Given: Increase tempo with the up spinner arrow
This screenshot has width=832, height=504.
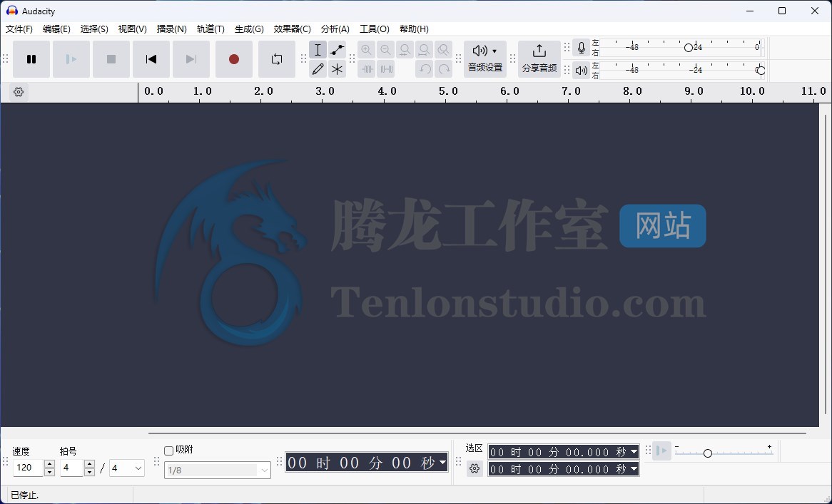Looking at the screenshot, I should (49, 463).
